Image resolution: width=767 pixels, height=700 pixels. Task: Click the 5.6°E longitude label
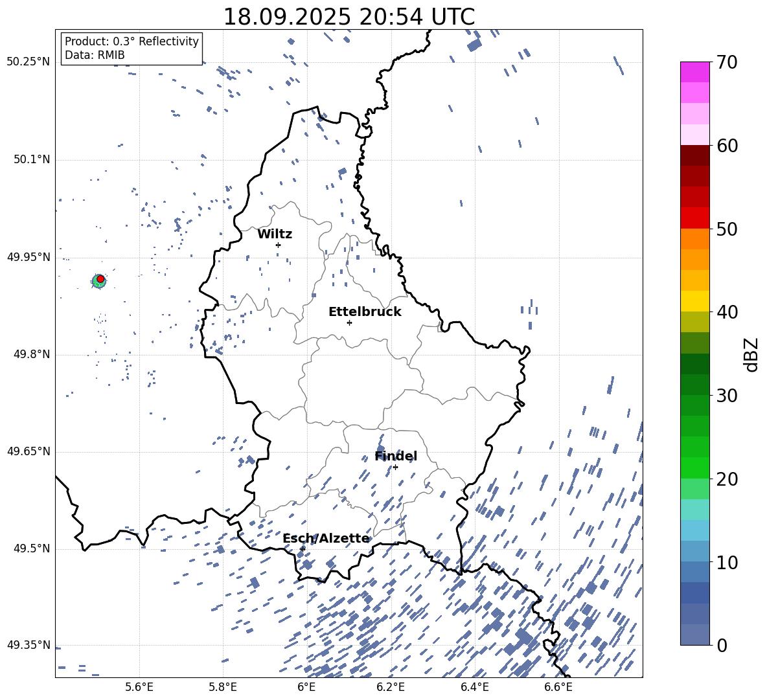pos(139,688)
